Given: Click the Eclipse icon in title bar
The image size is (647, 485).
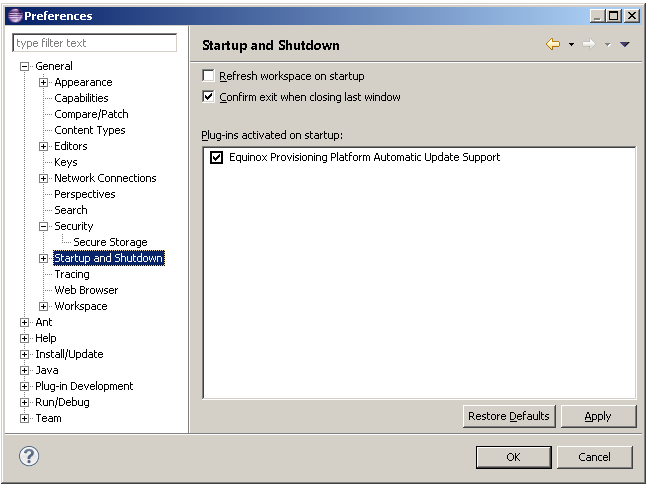Looking at the screenshot, I should point(15,16).
